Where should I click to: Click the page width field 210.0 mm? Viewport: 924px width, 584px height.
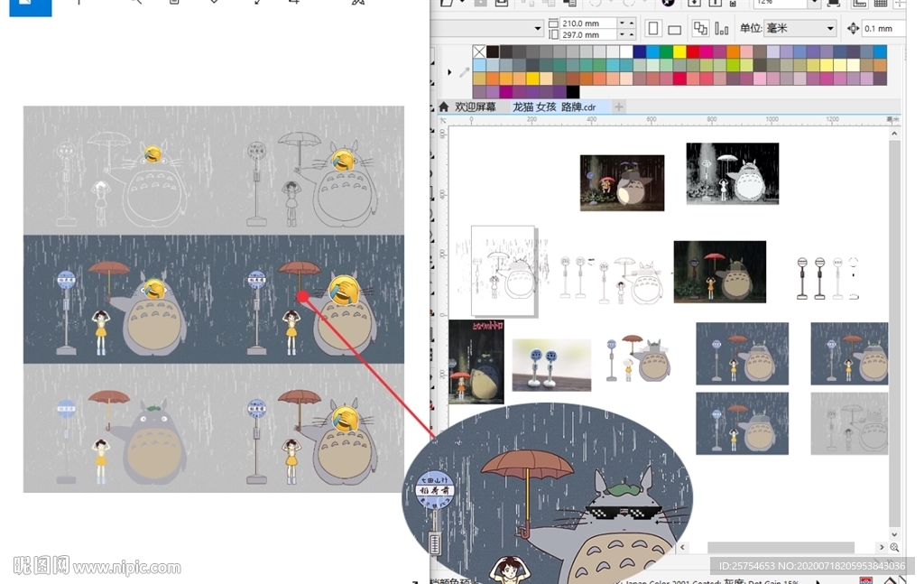pyautogui.click(x=587, y=23)
